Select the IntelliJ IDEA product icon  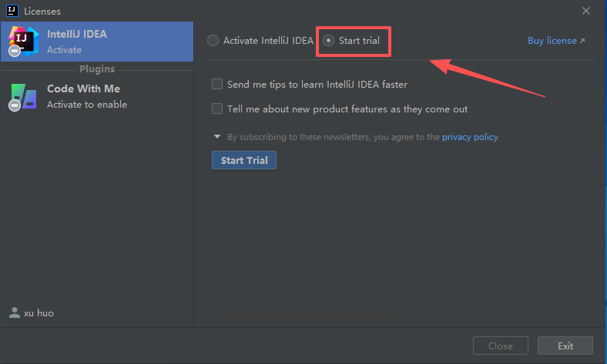pyautogui.click(x=23, y=42)
